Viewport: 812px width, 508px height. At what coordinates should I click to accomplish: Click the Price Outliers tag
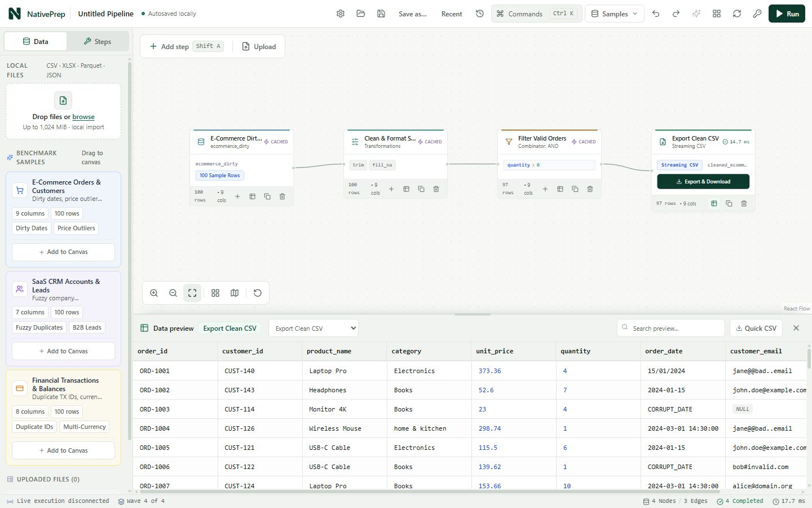coord(76,228)
